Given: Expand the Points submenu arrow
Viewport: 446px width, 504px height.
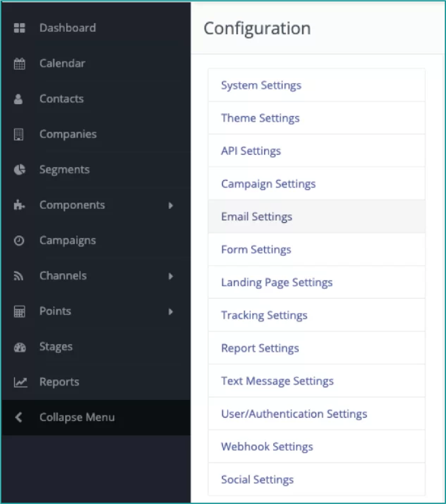Looking at the screenshot, I should [x=171, y=312].
